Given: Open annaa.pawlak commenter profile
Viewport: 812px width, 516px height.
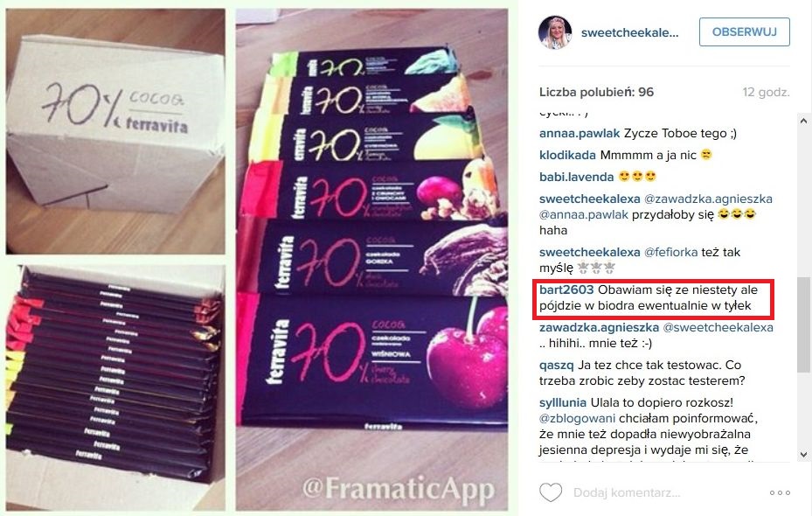Looking at the screenshot, I should point(580,134).
